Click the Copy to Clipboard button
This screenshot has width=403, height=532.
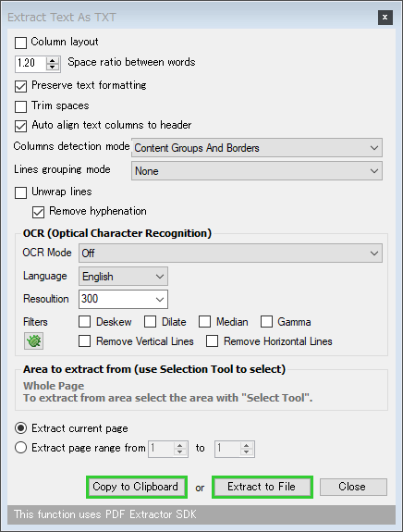click(137, 487)
